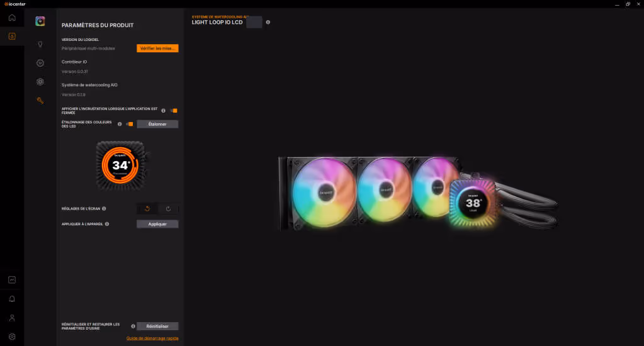This screenshot has width=644, height=346.
Task: Toggle overlay display when application is closed
Action: pyautogui.click(x=174, y=111)
